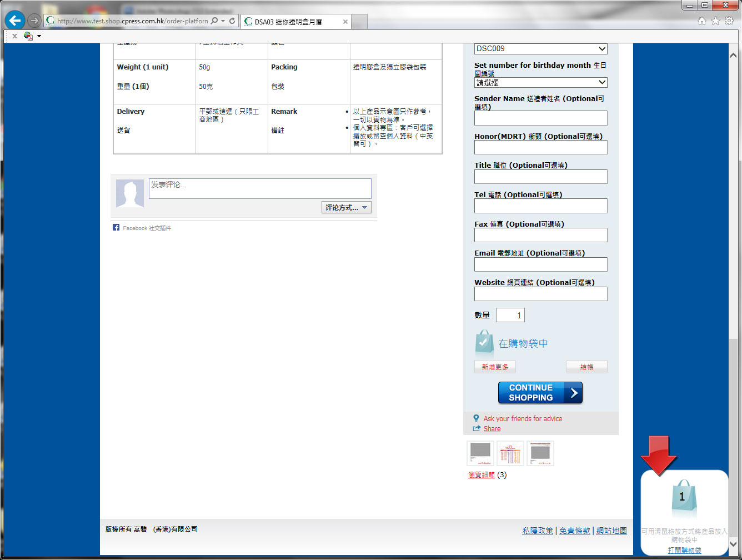Click the browser back arrow button

point(14,21)
